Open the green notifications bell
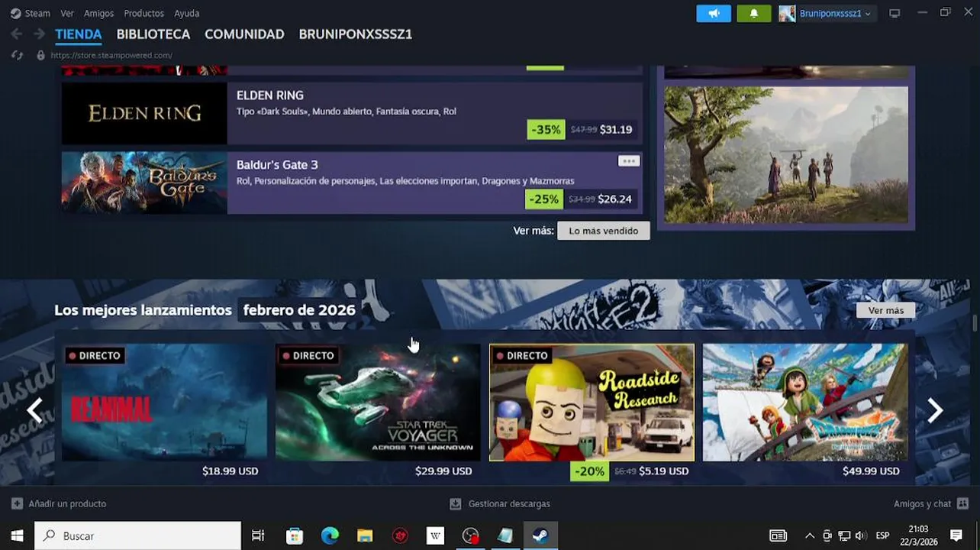 point(754,14)
